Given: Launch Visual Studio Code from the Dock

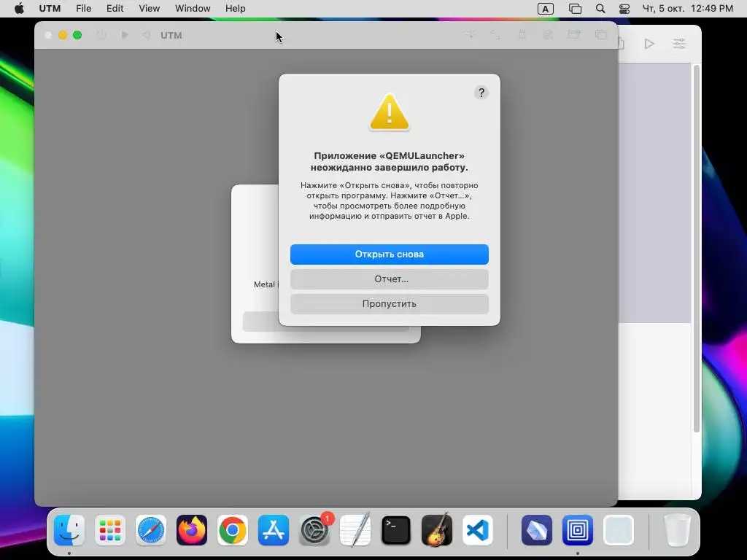Looking at the screenshot, I should [x=477, y=530].
